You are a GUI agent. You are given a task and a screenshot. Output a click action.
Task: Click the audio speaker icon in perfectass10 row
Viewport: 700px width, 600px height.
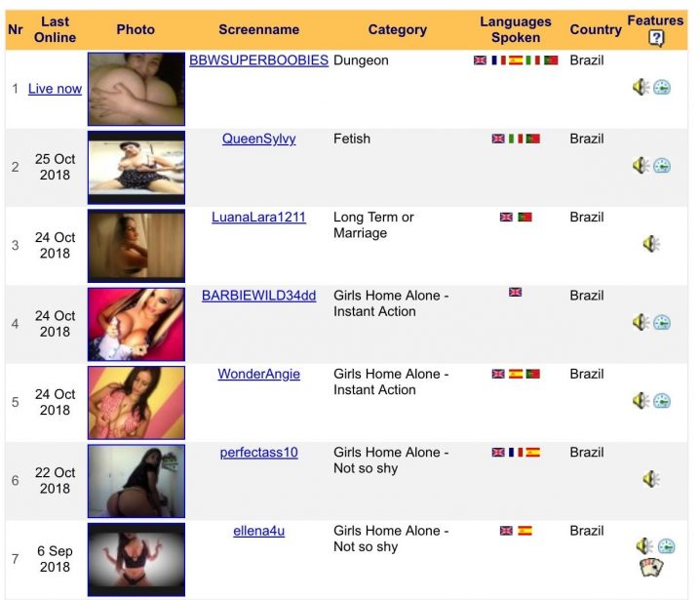click(651, 479)
